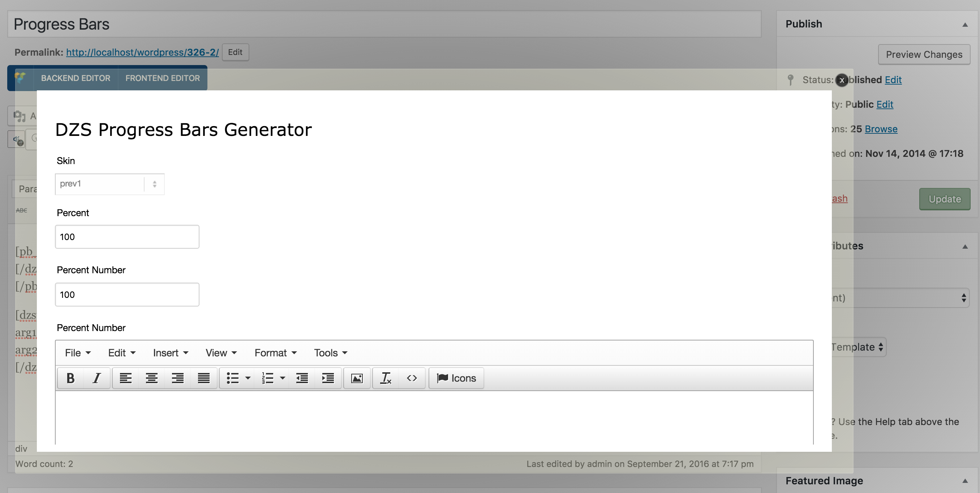The image size is (980, 493).
Task: Open the Insert menu
Action: point(170,353)
